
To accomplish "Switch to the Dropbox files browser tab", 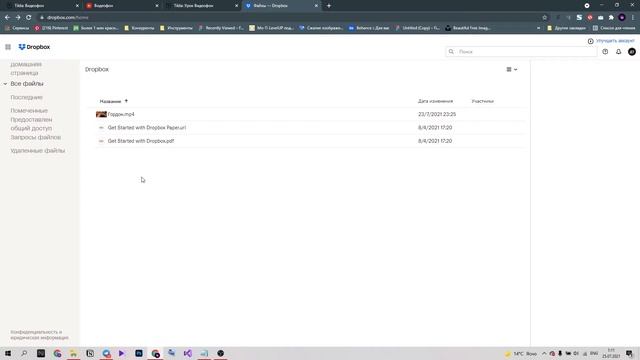I will (281, 6).
